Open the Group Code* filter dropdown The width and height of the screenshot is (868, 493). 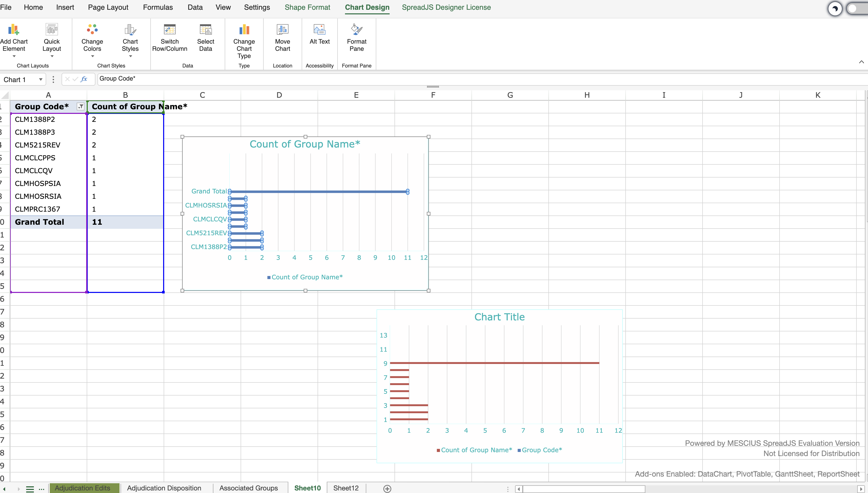tap(81, 107)
